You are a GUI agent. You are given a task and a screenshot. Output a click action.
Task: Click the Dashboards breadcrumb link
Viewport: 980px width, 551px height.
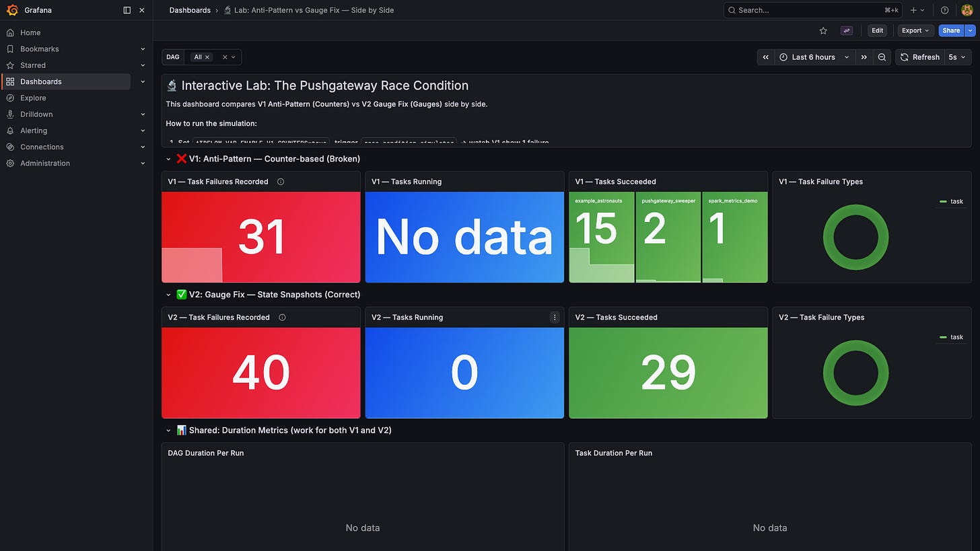point(190,10)
